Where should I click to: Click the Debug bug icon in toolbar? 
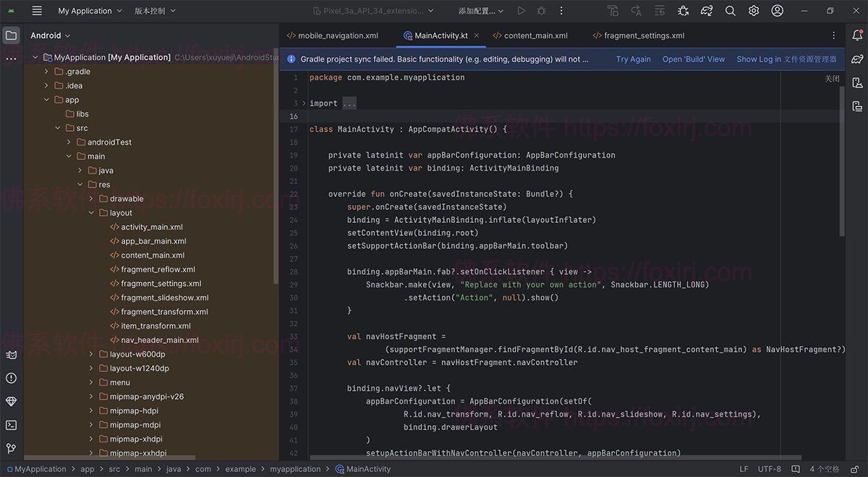[541, 11]
